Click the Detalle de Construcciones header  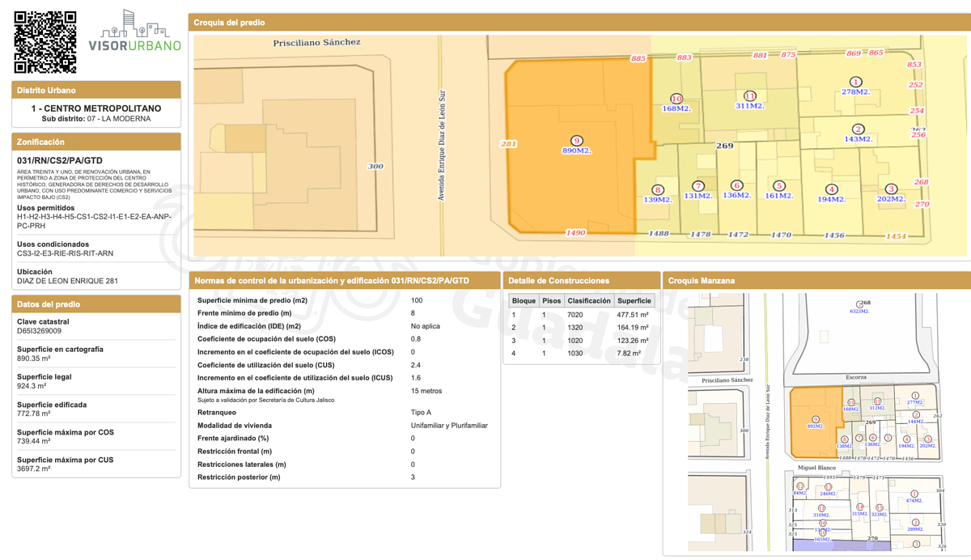[579, 281]
